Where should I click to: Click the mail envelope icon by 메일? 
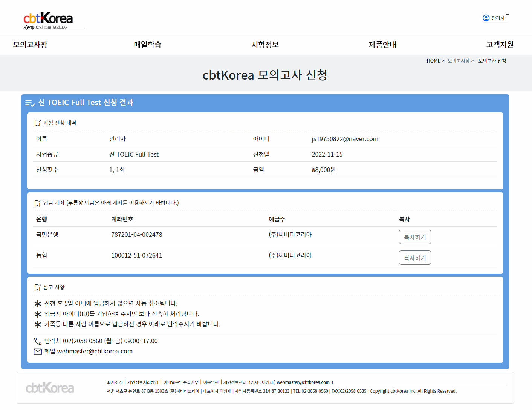click(38, 352)
